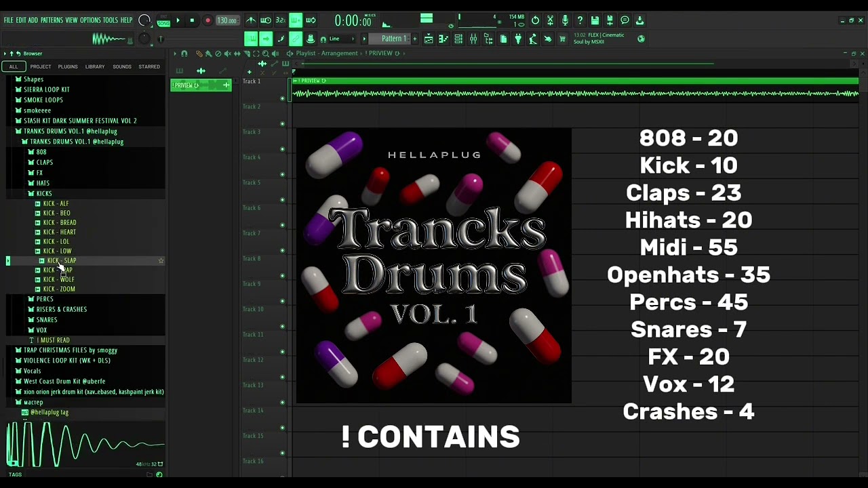The image size is (868, 488).
Task: Star the KICK - SLAP sample
Action: tap(161, 260)
